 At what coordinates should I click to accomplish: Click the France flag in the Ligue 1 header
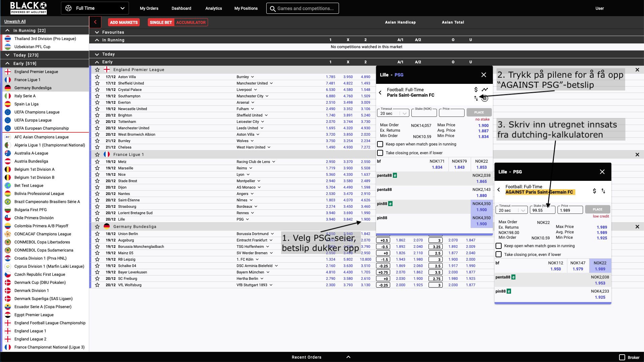tap(107, 154)
